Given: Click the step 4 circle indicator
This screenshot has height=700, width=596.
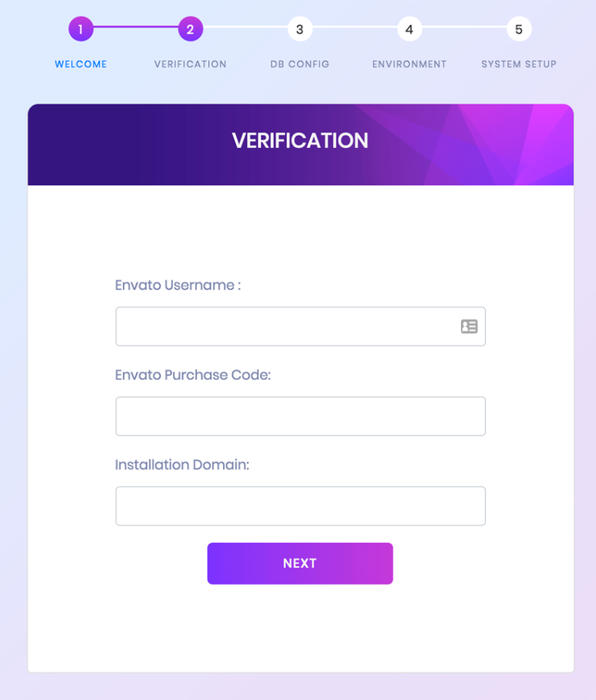Looking at the screenshot, I should [409, 30].
